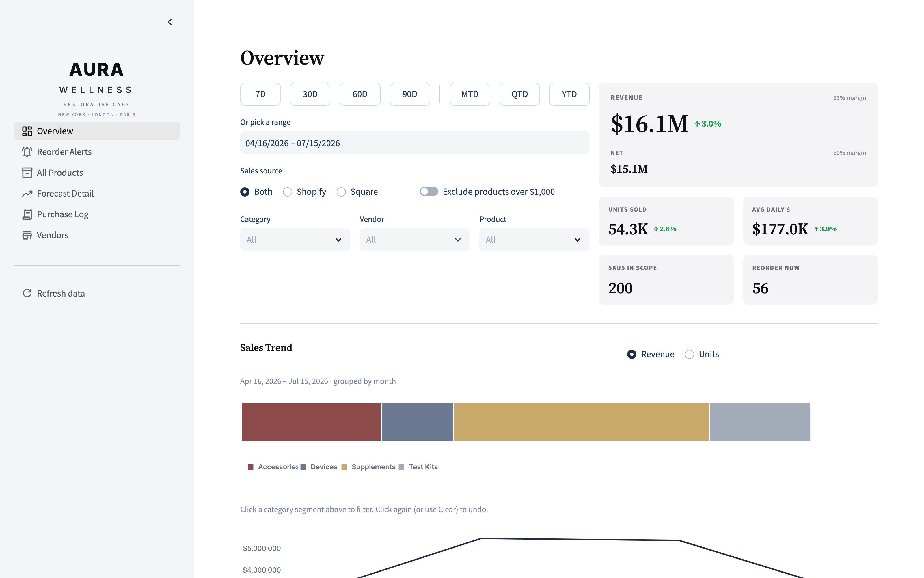The width and height of the screenshot is (924, 578).
Task: Click the Supplements legend label
Action: (373, 467)
